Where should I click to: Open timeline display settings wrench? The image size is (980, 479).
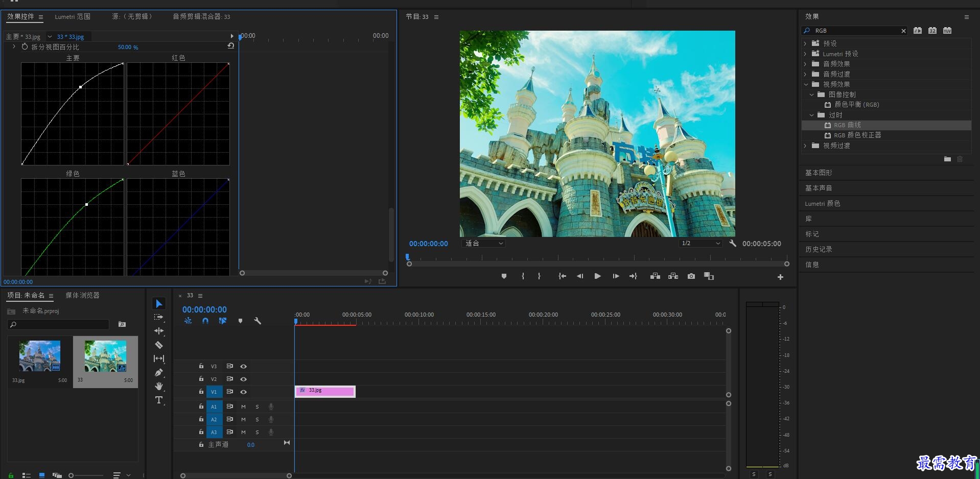(x=258, y=321)
